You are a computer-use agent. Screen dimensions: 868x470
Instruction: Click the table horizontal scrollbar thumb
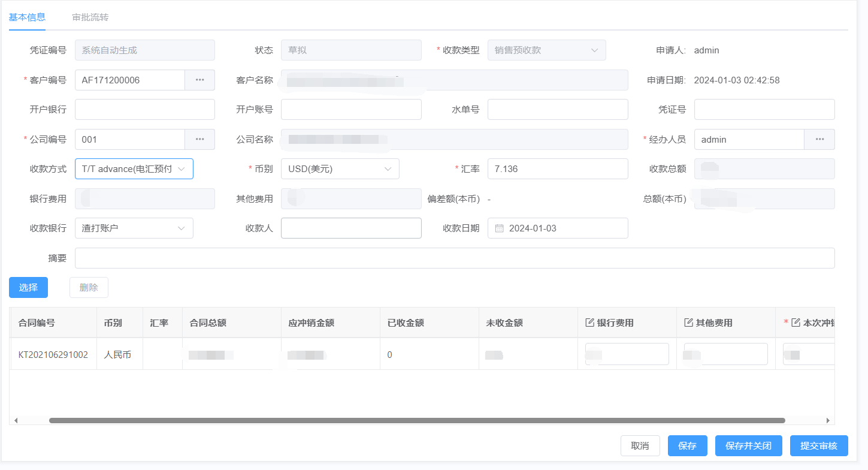(x=417, y=421)
